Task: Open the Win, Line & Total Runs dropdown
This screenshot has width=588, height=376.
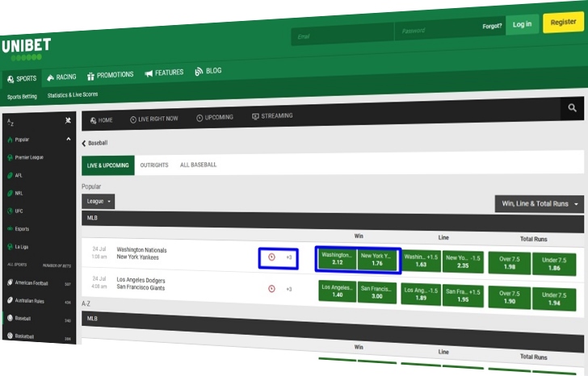Action: point(540,203)
